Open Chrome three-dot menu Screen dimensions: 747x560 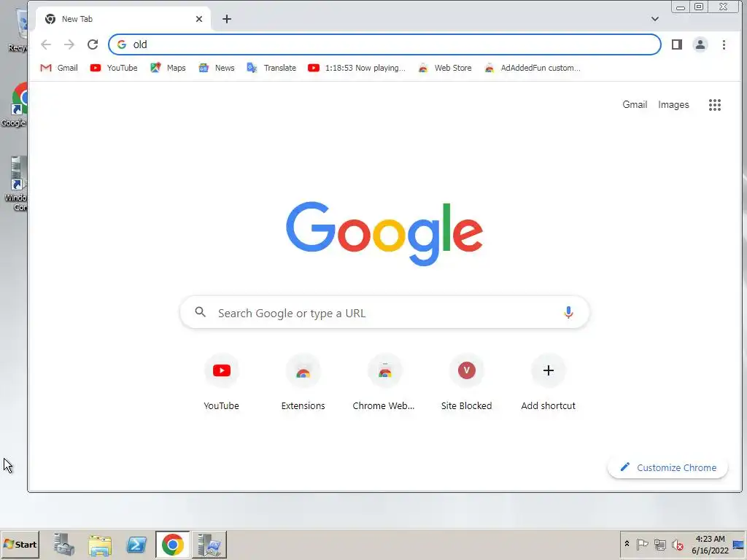(x=724, y=44)
